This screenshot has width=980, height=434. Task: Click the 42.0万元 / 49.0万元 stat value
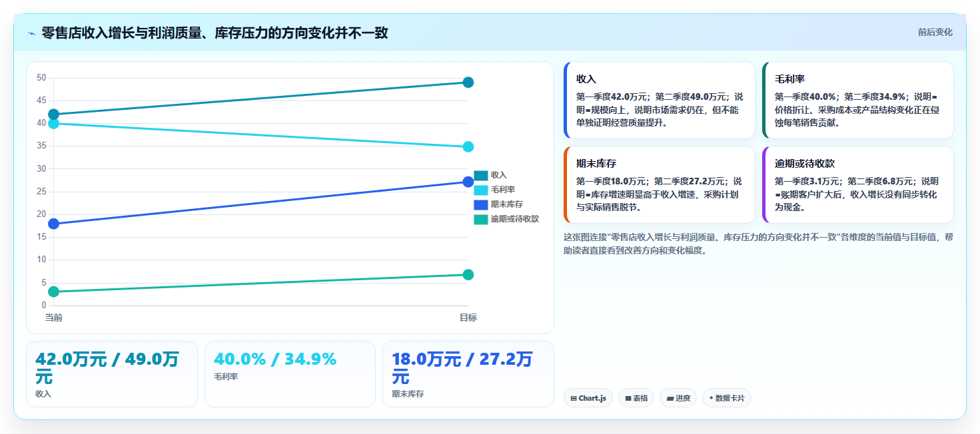coord(107,367)
